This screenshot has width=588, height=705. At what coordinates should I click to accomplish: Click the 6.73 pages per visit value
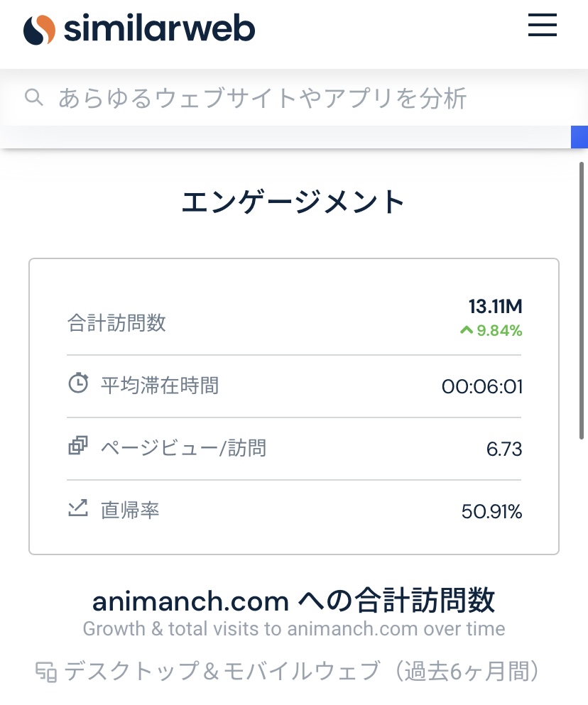[x=504, y=449]
